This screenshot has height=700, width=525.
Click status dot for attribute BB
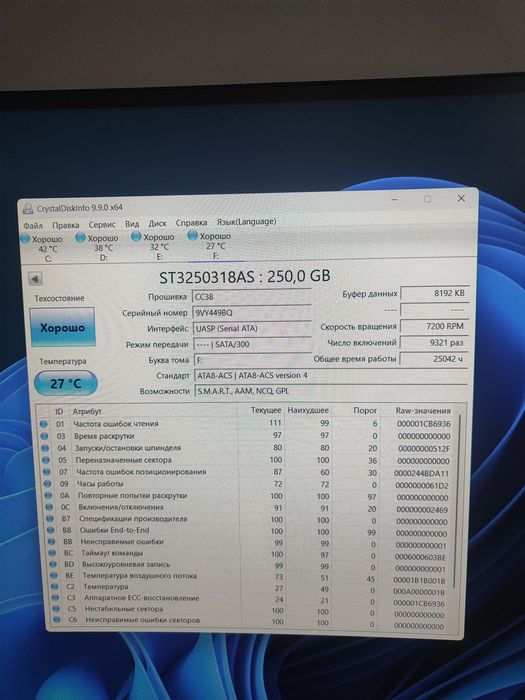(x=52, y=542)
